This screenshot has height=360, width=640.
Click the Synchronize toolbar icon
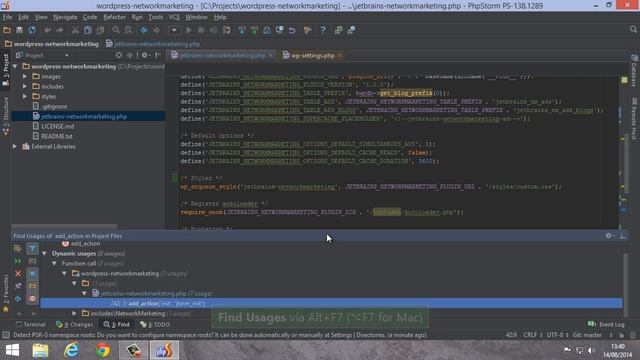click(32, 30)
